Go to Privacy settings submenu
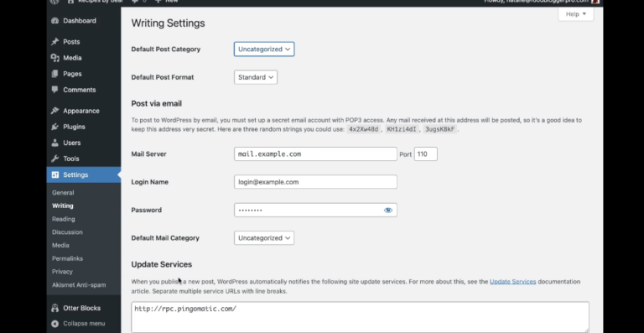Viewport: 644px width, 333px height. point(62,272)
